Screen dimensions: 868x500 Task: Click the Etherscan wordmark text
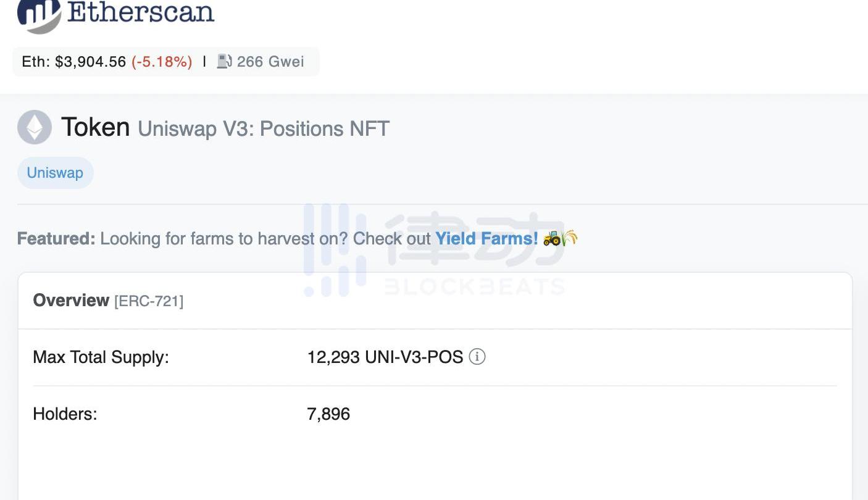141,12
